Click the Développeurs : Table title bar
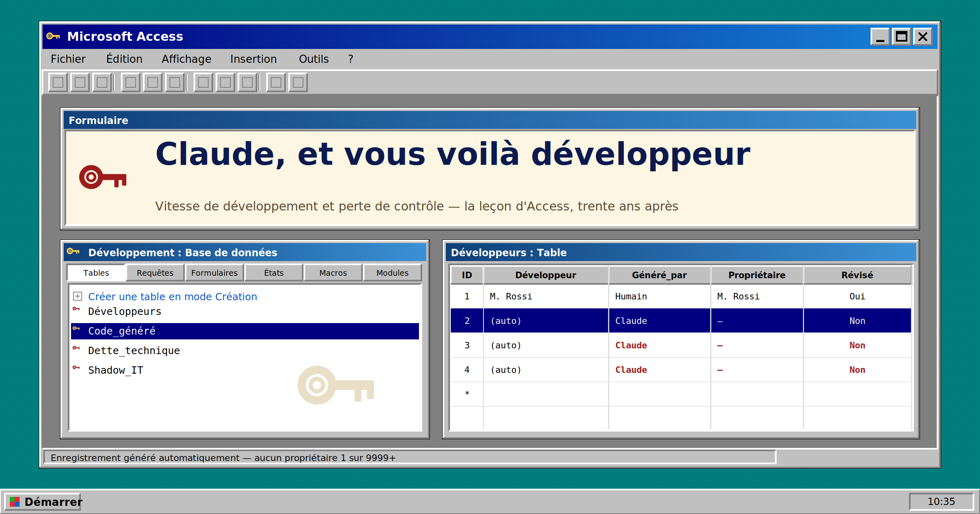980x514 pixels. point(681,253)
